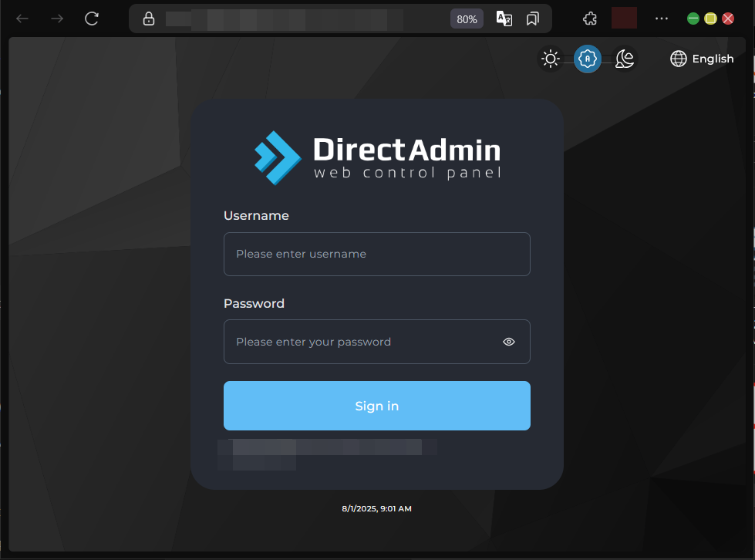
Task: Focus the Password input field
Action: pos(377,342)
